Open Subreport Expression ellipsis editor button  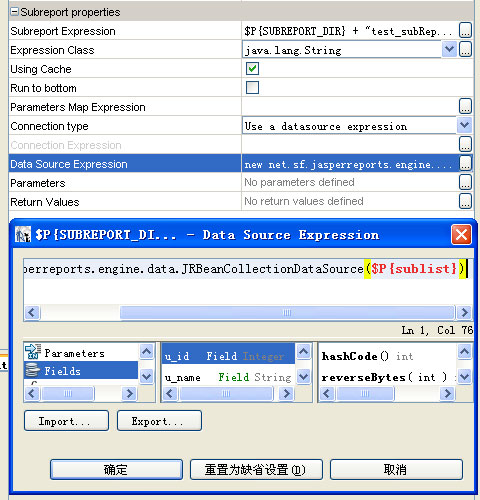pos(465,31)
